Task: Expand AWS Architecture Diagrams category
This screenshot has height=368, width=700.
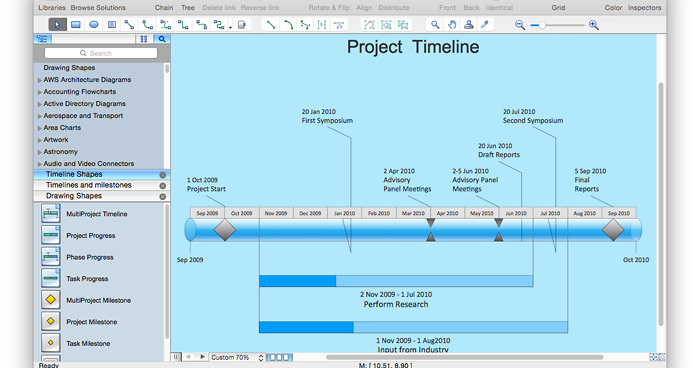Action: (40, 80)
